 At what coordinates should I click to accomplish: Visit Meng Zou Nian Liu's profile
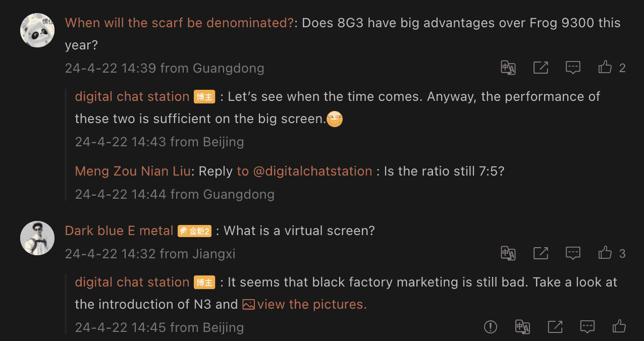[133, 172]
